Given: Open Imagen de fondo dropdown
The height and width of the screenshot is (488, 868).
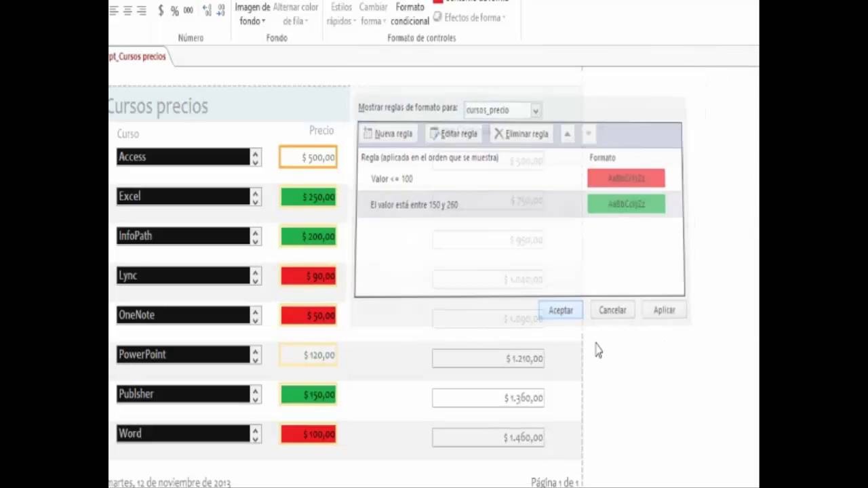Looking at the screenshot, I should pyautogui.click(x=252, y=14).
